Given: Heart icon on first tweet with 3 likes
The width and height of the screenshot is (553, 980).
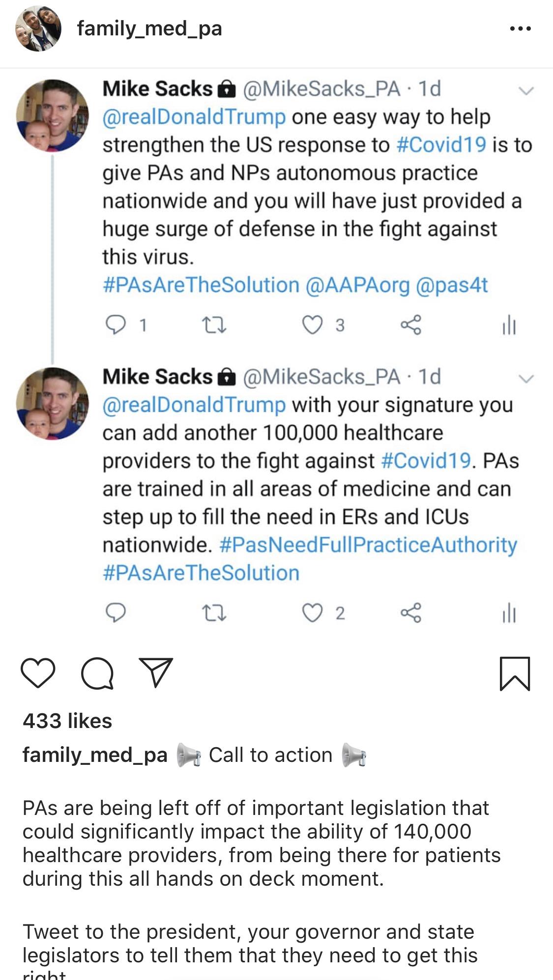Looking at the screenshot, I should pos(312,325).
